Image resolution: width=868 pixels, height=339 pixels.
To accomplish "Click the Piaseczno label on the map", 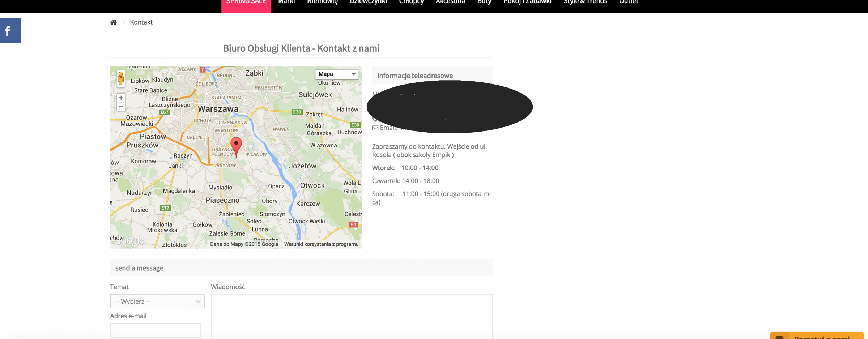I will pos(222,200).
